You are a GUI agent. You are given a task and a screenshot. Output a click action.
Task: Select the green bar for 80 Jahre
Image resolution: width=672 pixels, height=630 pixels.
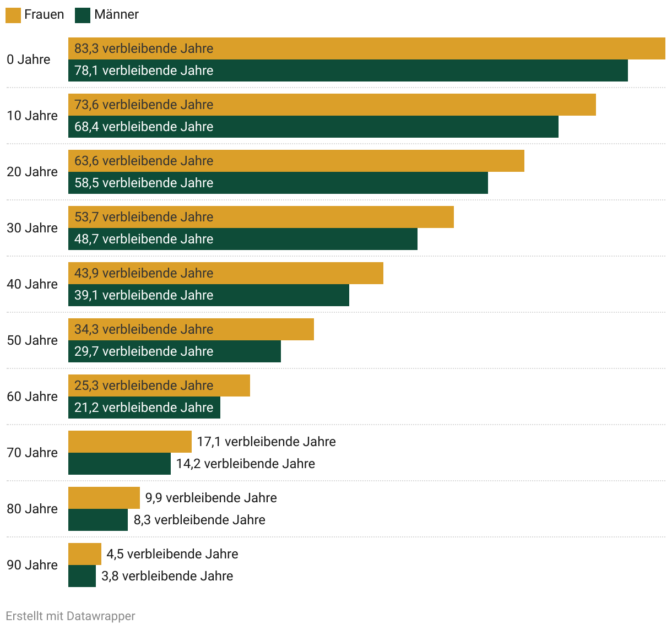point(97,520)
